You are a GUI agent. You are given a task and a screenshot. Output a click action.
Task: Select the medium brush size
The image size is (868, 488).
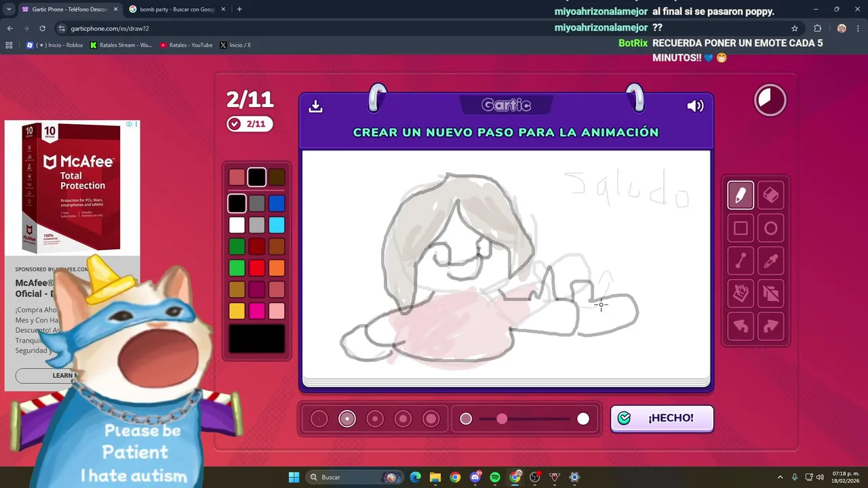(375, 419)
